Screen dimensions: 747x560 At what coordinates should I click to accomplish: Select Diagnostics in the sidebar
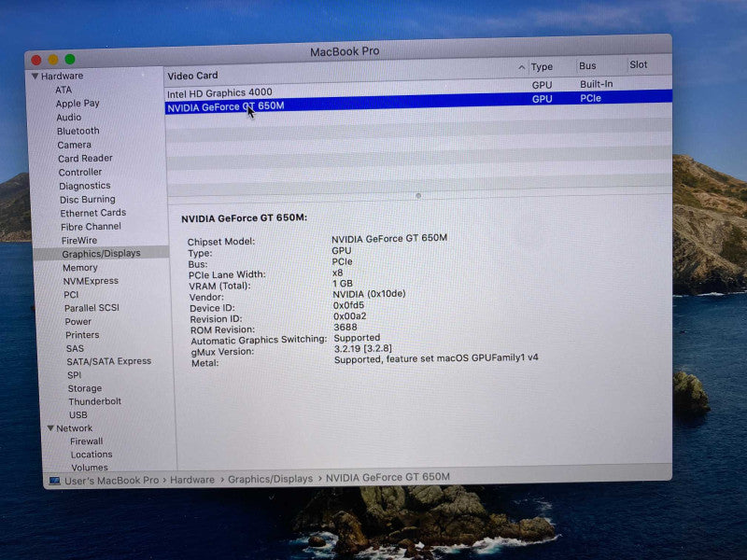(x=84, y=186)
